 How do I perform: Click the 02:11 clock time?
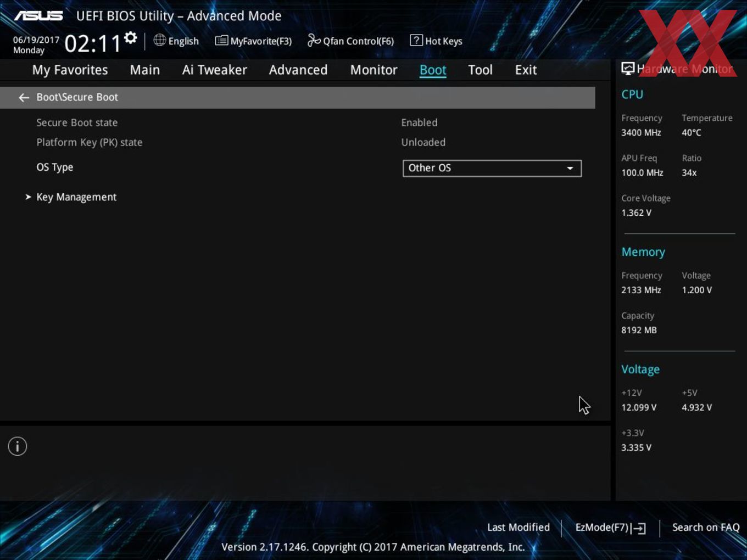point(92,43)
